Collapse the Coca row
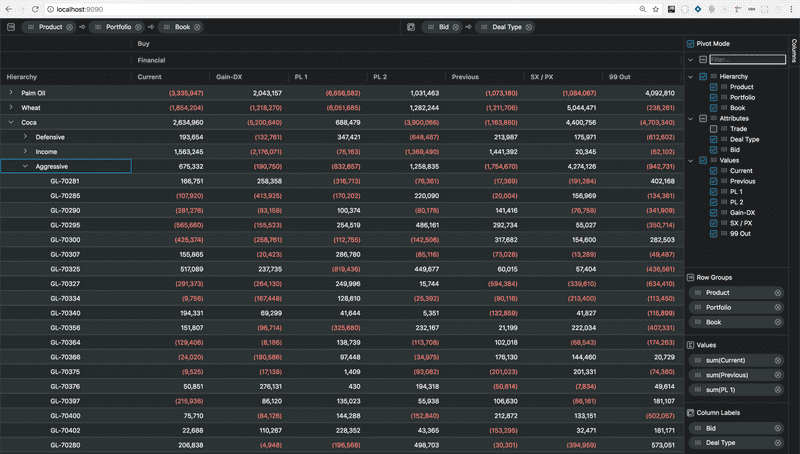Screen dimensions: 800x454 11,122
